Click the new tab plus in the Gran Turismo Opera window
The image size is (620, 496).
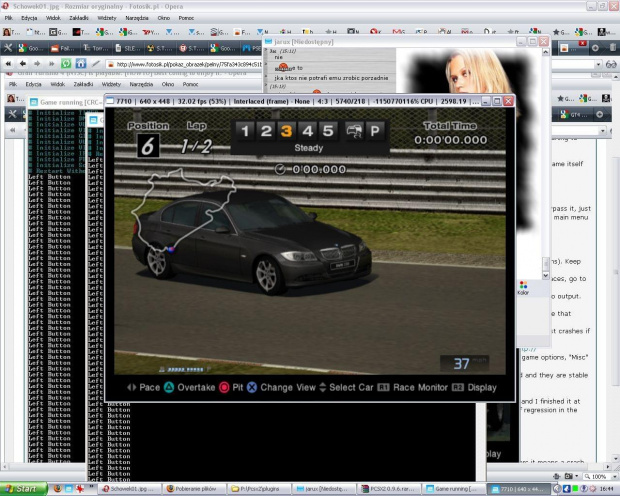599,114
